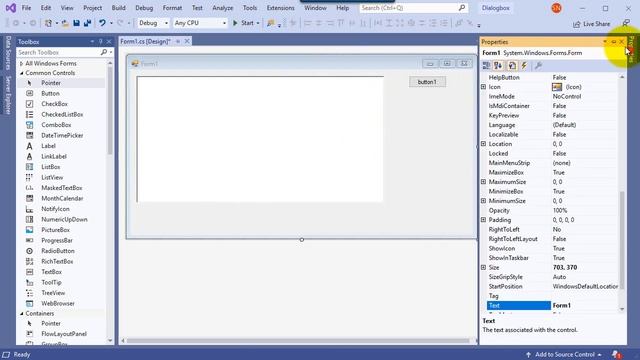Select the WebBrowser control in Toolbox
Viewport: 640px width, 360px height.
point(58,303)
